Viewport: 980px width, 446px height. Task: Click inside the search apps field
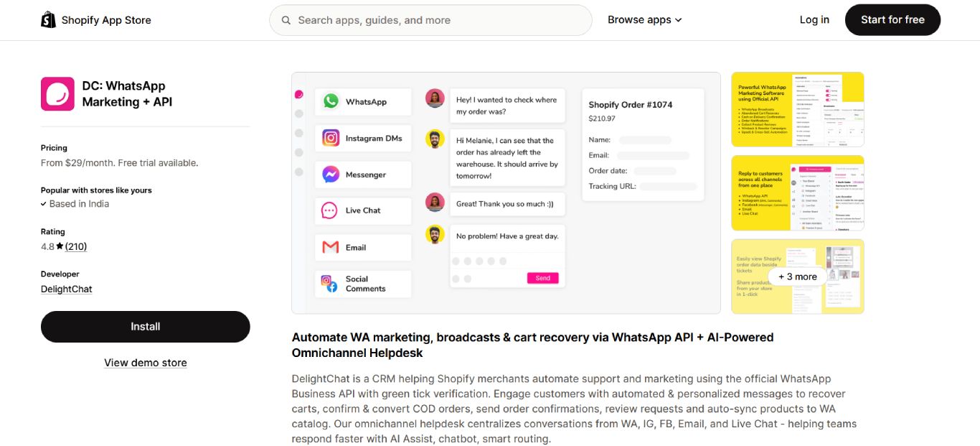430,19
